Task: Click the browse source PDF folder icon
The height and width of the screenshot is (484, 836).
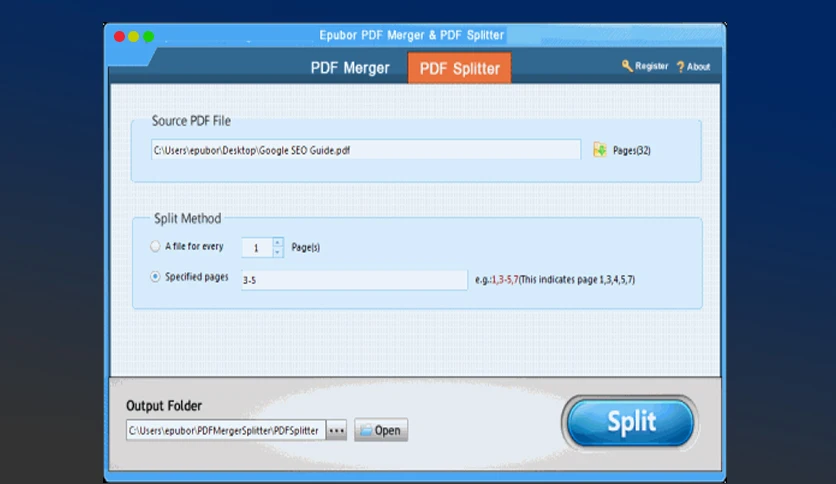Action: tap(600, 150)
